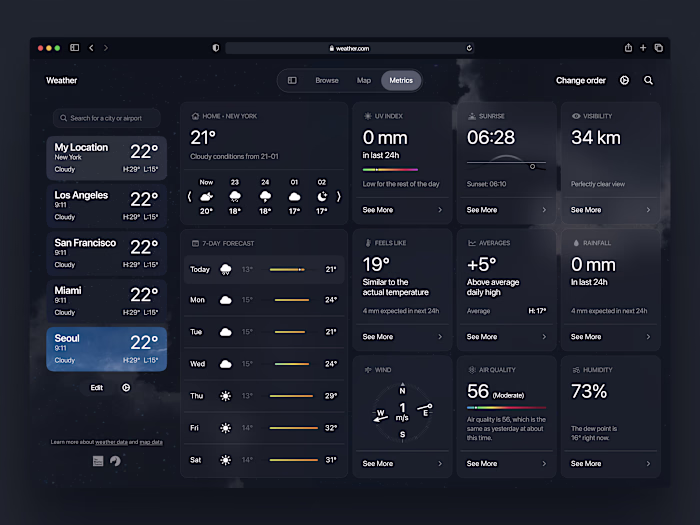Click Home New York house icon
Image resolution: width=700 pixels, height=525 pixels.
tap(195, 116)
